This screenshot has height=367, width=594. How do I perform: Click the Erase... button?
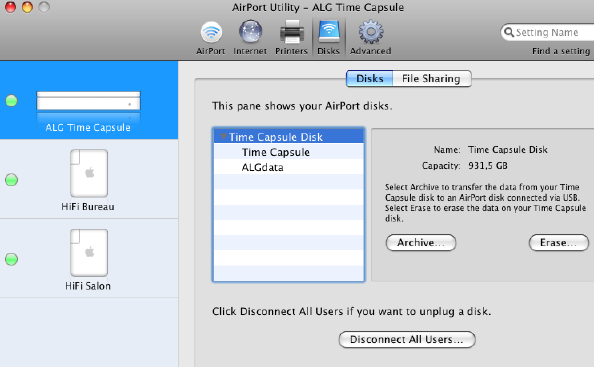point(558,242)
